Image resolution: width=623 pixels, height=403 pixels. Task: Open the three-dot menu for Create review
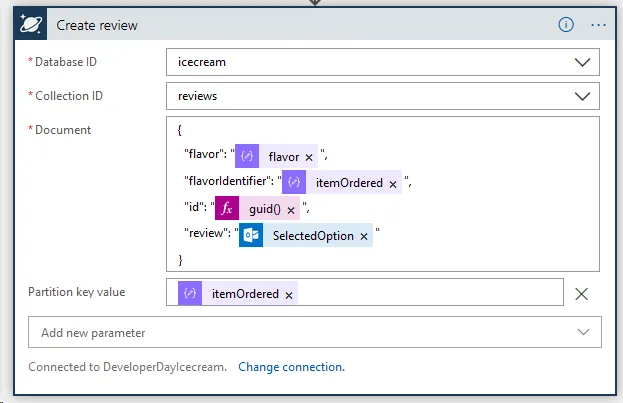click(598, 25)
